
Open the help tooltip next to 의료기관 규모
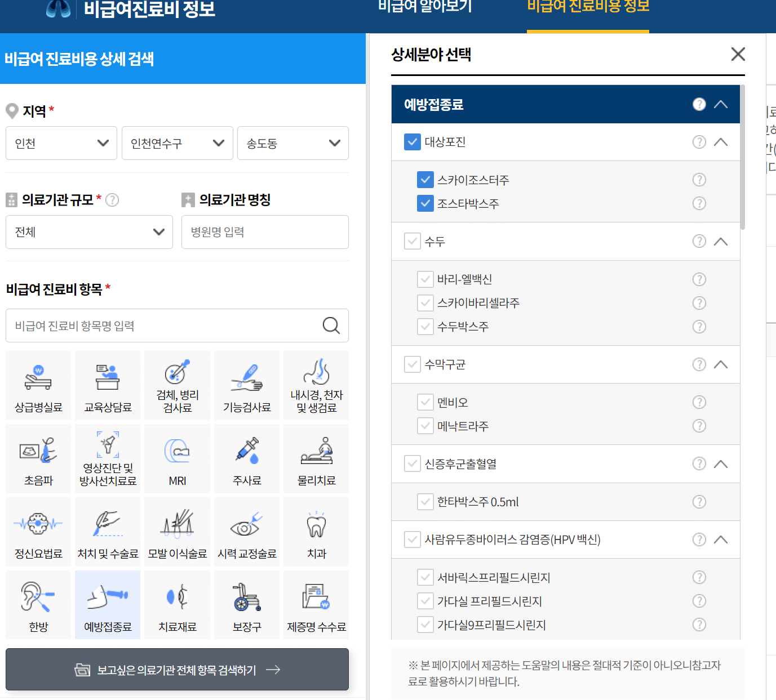(112, 200)
